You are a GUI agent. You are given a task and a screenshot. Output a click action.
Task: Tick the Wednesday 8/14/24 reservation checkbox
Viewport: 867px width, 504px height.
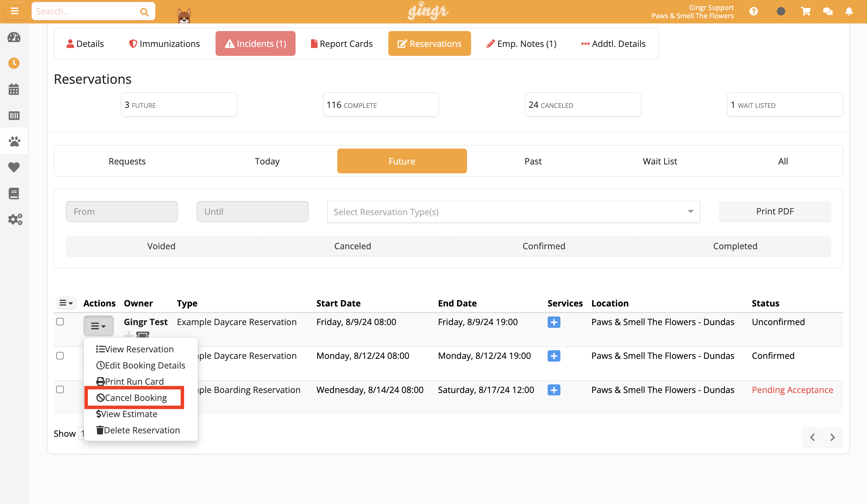pos(60,389)
